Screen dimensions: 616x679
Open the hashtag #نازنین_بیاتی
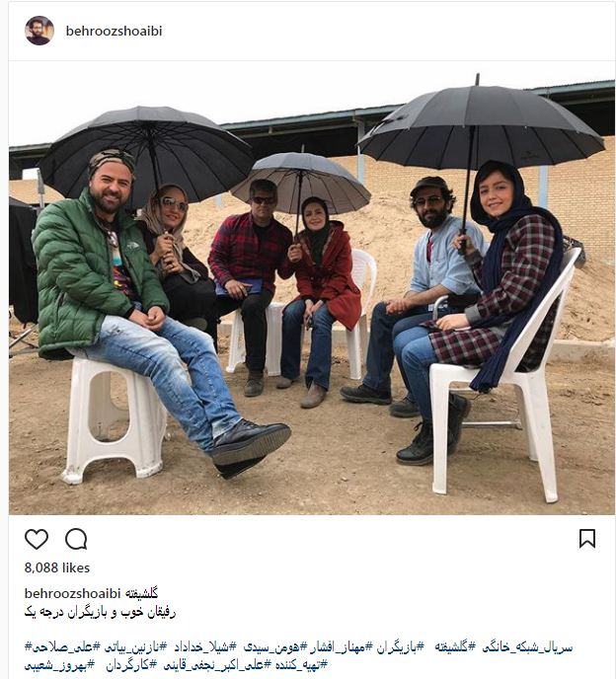[x=134, y=647]
